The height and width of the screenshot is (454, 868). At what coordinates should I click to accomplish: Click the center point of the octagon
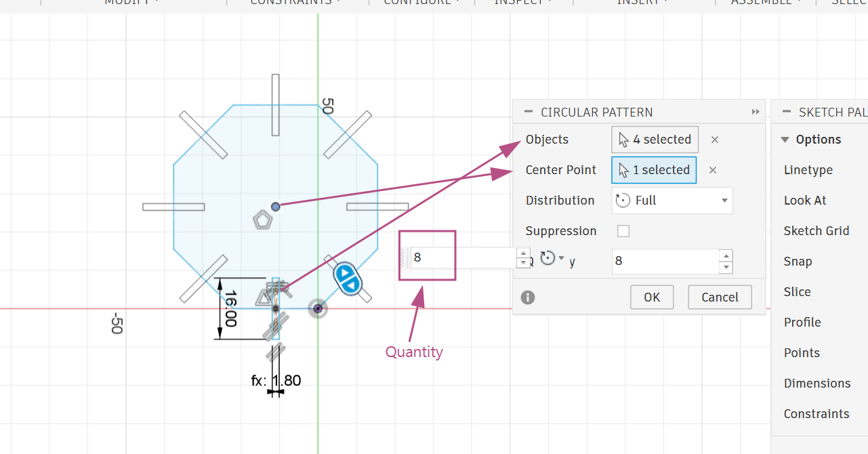pos(275,206)
